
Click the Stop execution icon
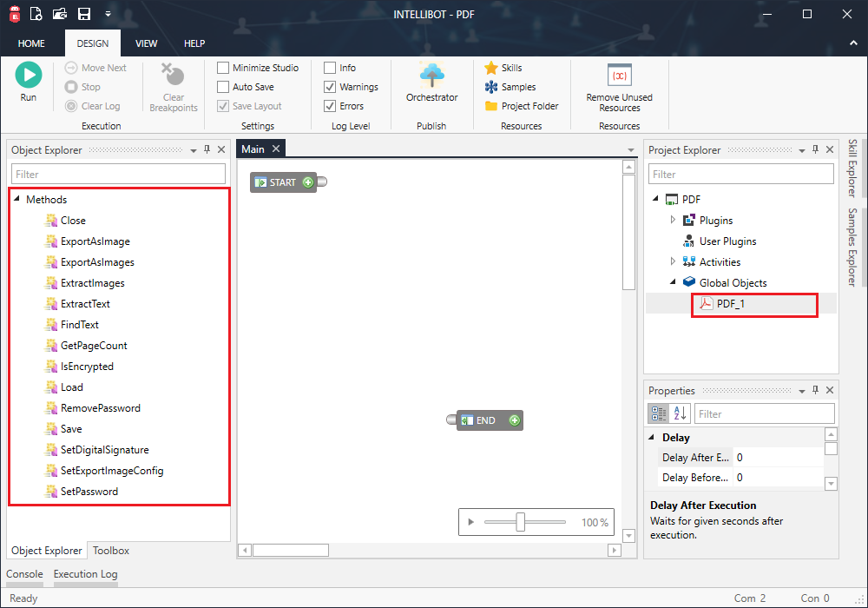(x=71, y=87)
